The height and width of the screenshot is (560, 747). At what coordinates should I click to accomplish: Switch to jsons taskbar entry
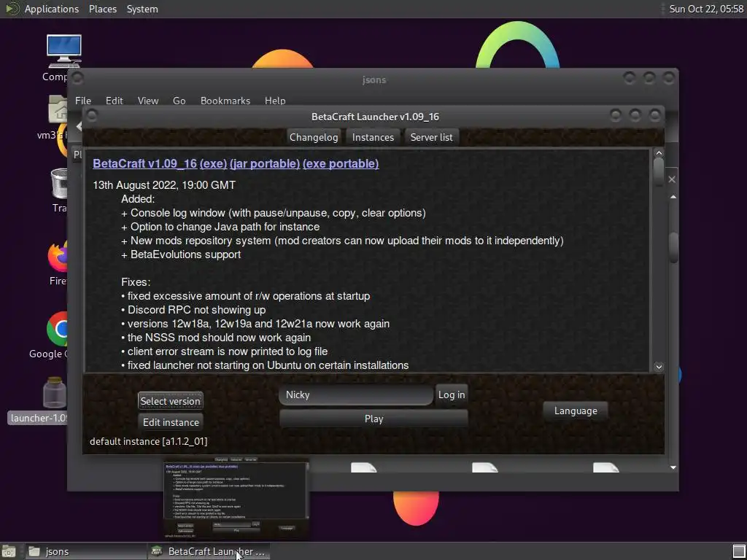(x=85, y=551)
